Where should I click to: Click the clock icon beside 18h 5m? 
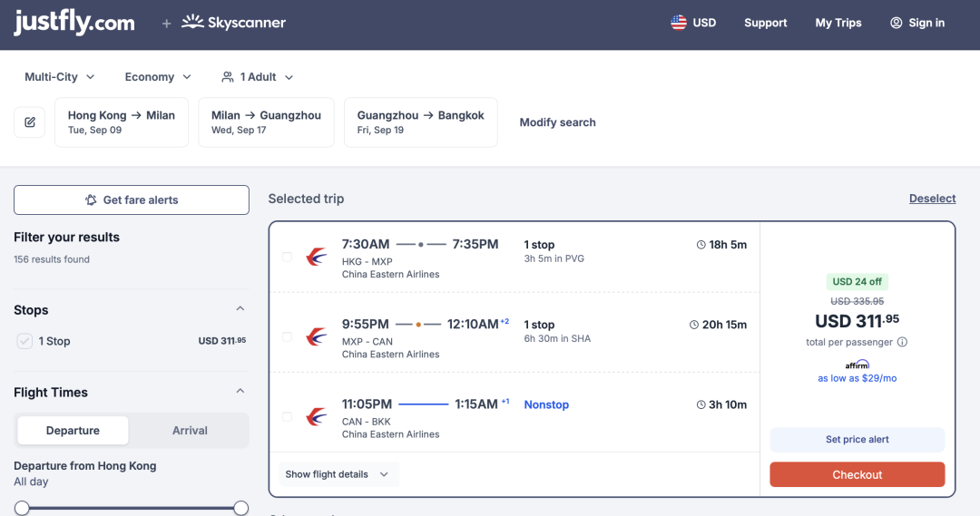coord(701,245)
